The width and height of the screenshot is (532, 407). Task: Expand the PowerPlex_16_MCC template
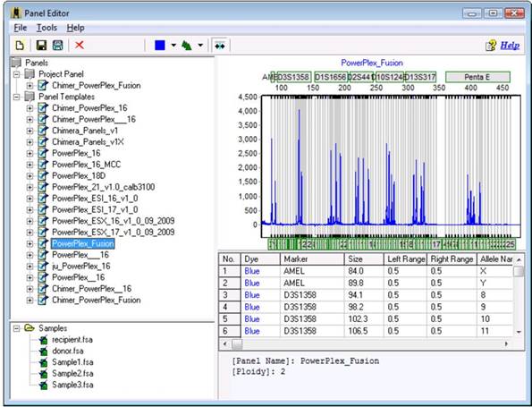point(30,165)
